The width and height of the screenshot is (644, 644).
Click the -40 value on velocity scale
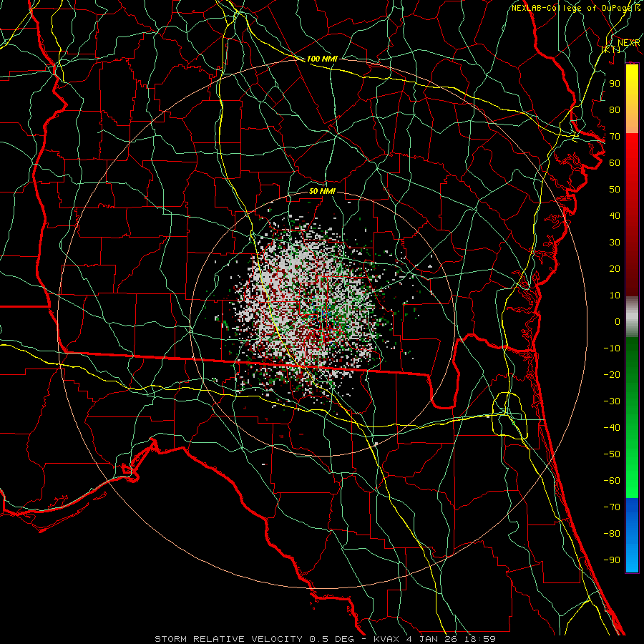pyautogui.click(x=612, y=428)
